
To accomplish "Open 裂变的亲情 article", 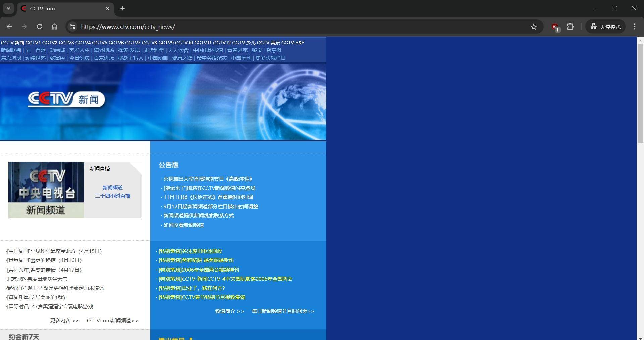I will 44,270.
